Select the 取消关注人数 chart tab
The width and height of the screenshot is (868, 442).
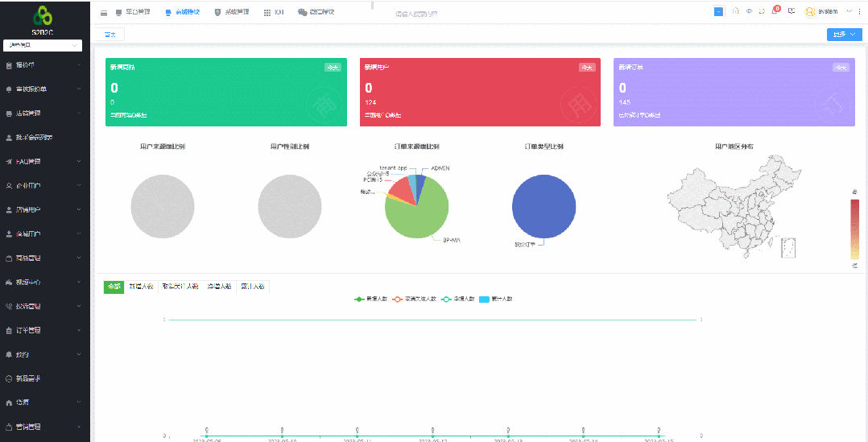180,287
